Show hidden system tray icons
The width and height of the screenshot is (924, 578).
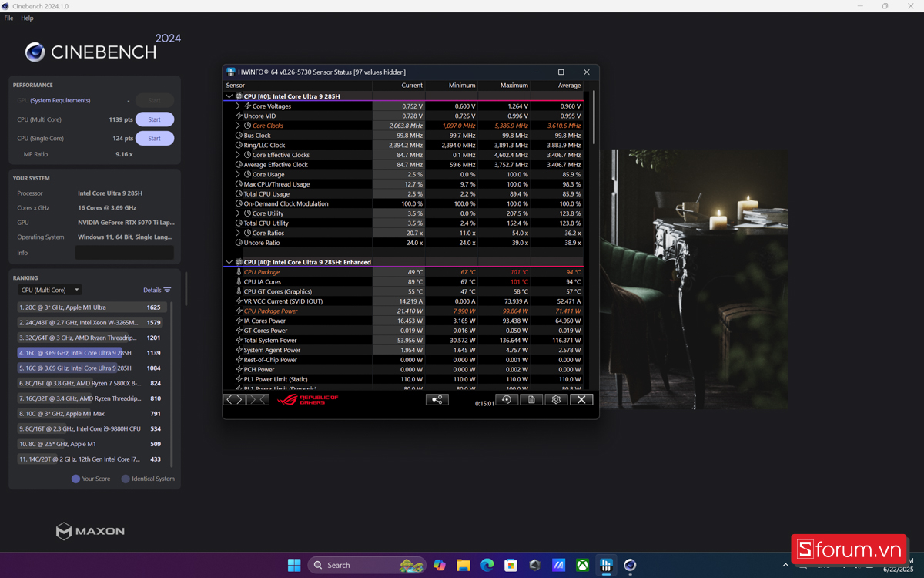(785, 565)
